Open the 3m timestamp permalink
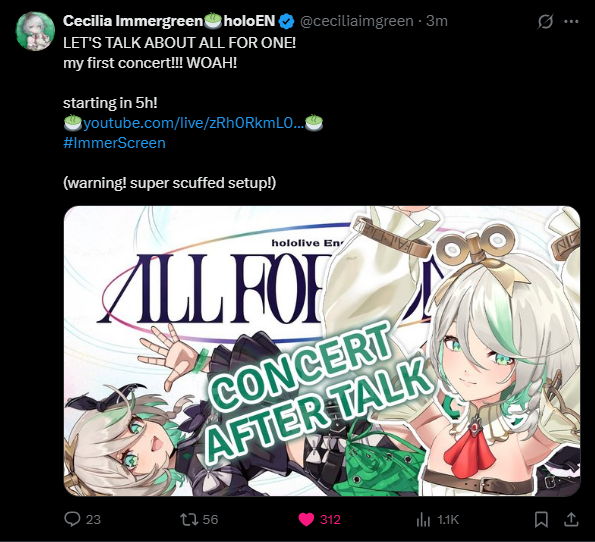This screenshot has width=595, height=542. tap(436, 21)
